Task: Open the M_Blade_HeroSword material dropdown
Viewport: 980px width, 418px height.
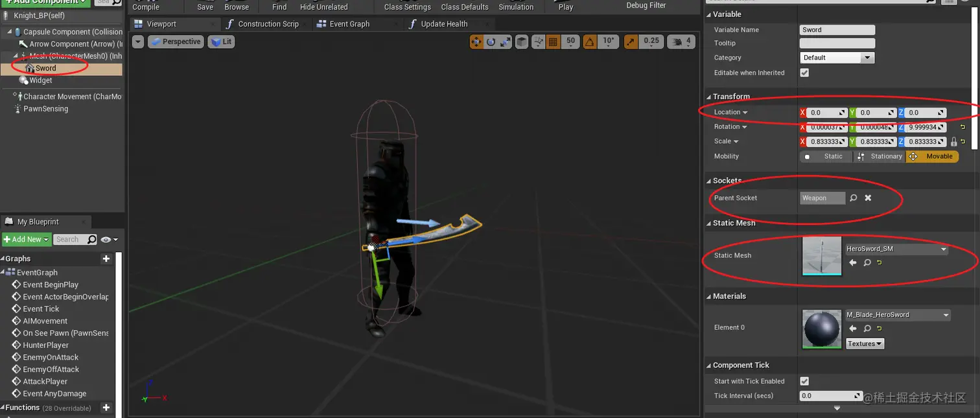Action: coord(898,315)
